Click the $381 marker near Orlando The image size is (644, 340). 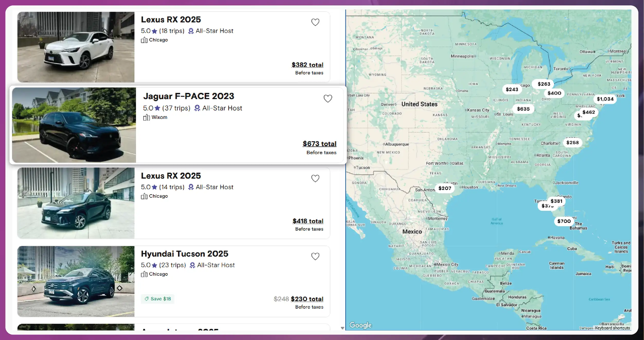click(x=557, y=201)
